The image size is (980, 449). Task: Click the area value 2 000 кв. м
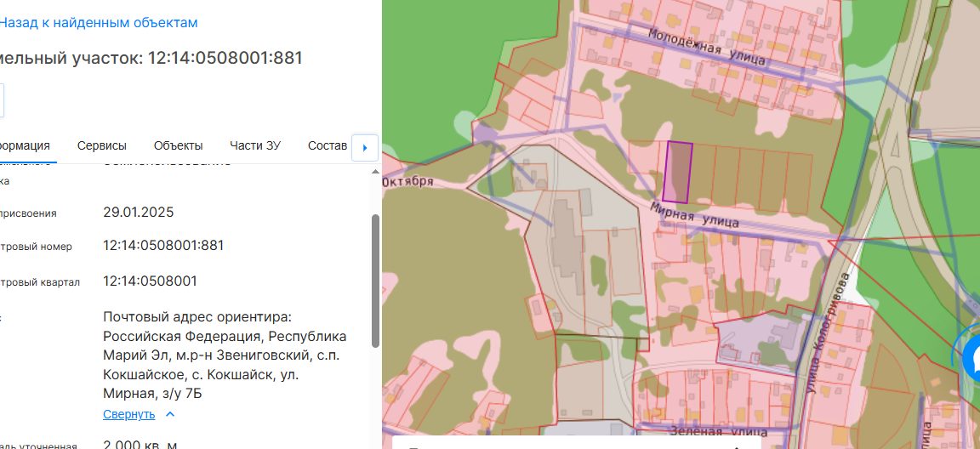click(x=140, y=446)
